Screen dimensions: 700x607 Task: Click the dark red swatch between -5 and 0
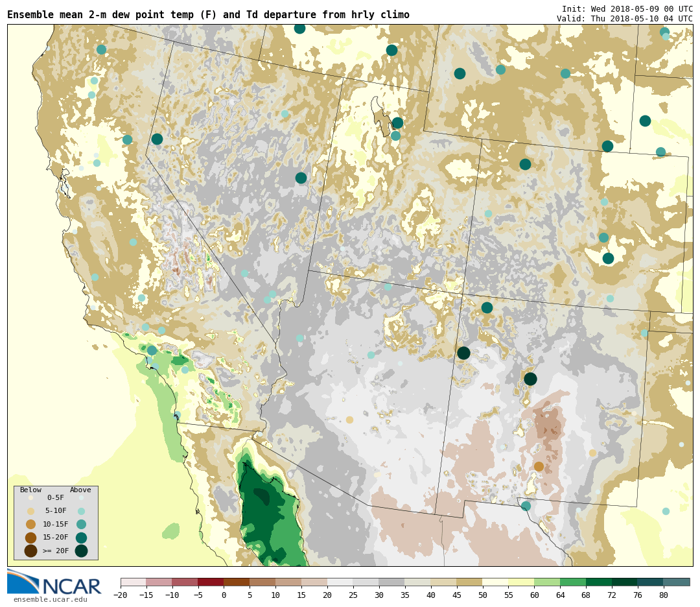[211, 582]
